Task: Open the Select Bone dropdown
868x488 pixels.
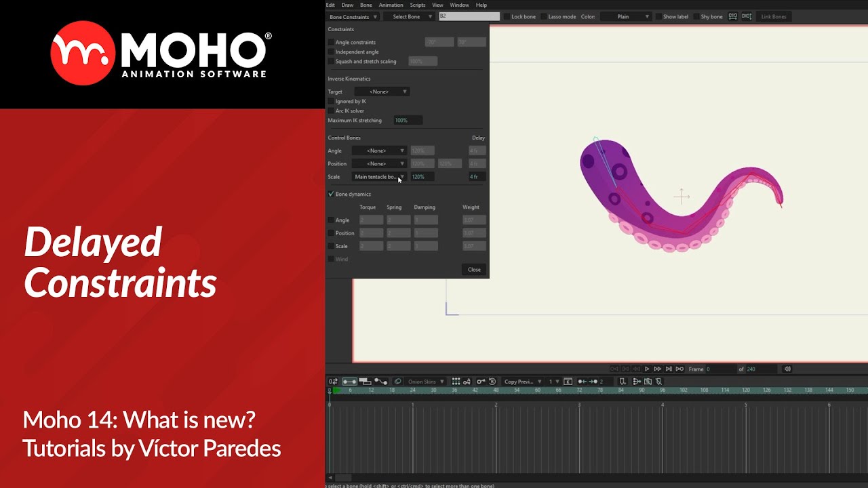Action: (x=409, y=16)
